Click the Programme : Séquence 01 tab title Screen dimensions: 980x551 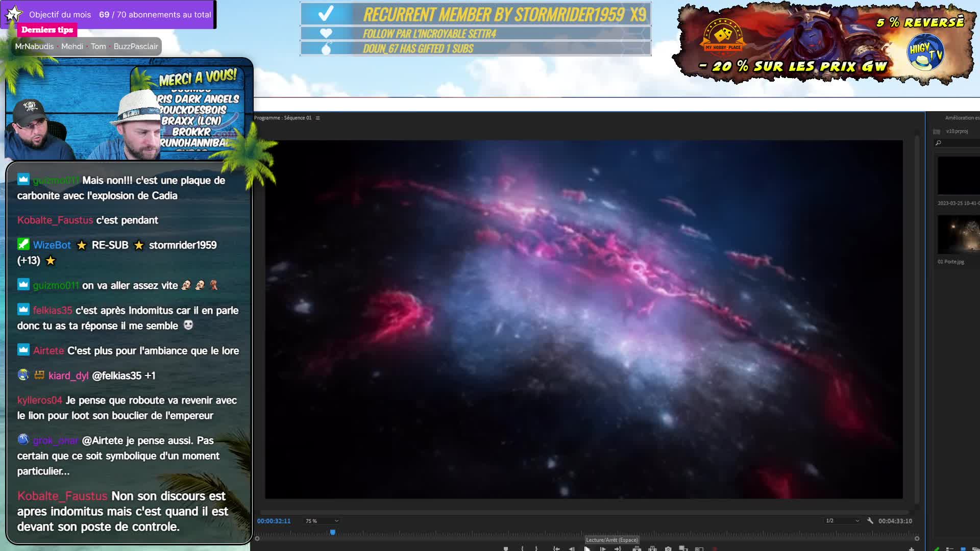(283, 118)
